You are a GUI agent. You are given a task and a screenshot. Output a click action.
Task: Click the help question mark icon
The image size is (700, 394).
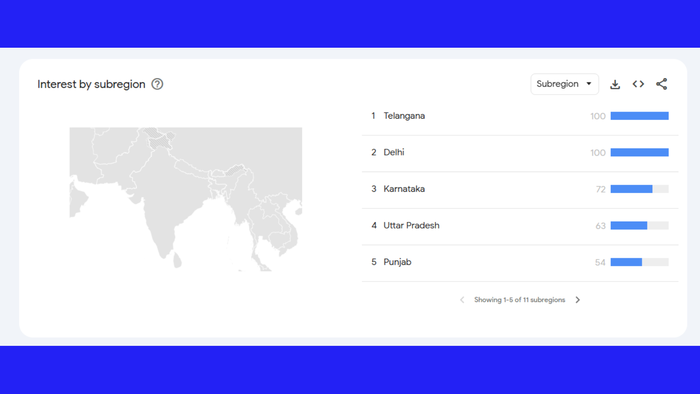tap(157, 84)
